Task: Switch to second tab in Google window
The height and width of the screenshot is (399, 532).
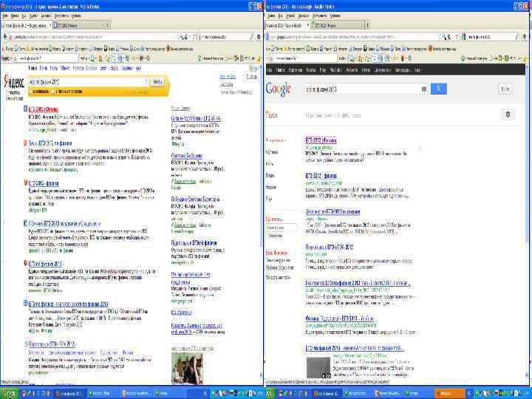Action: (x=337, y=25)
